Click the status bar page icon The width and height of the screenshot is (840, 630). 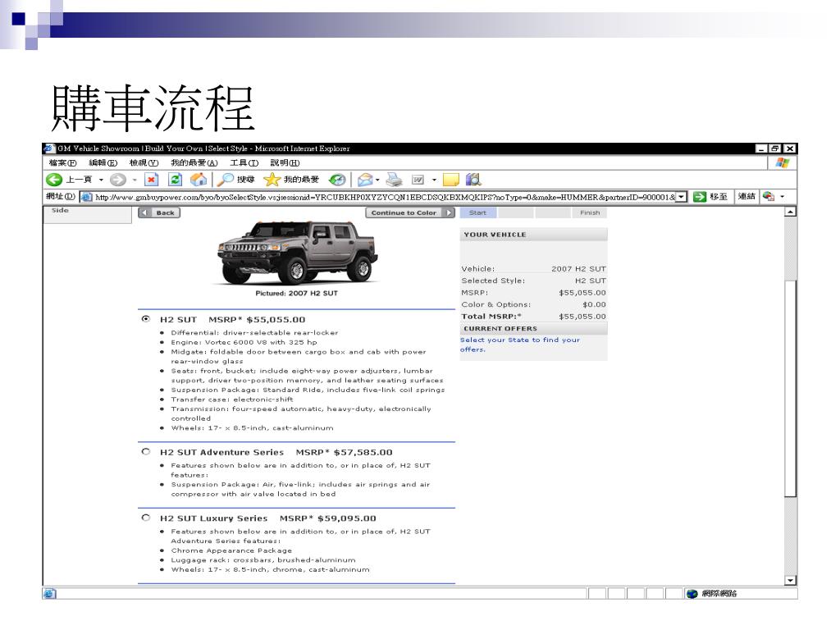[49, 594]
